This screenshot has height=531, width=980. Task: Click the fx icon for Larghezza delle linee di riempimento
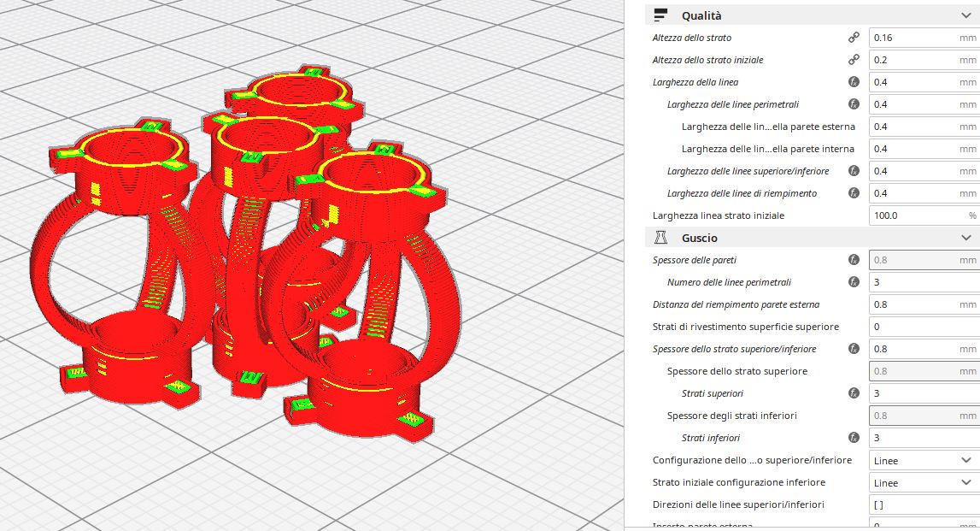pyautogui.click(x=854, y=193)
